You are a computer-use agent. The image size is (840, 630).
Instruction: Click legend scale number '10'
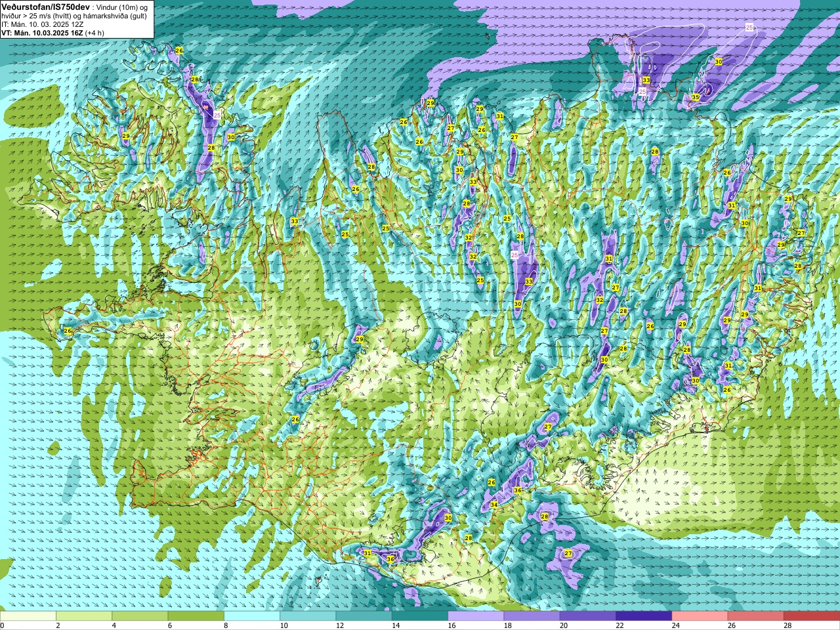pos(283,625)
